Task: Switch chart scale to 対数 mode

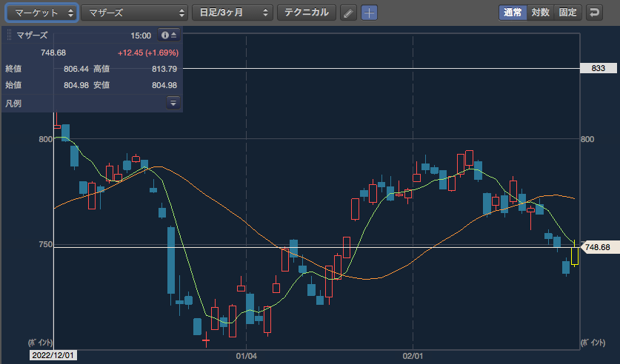Action: [x=541, y=13]
